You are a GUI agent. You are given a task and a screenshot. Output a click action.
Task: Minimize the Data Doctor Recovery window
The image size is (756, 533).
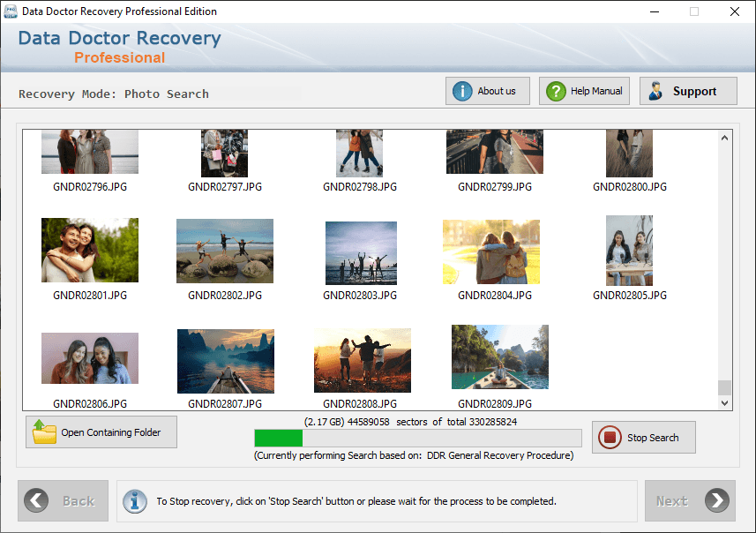[655, 11]
